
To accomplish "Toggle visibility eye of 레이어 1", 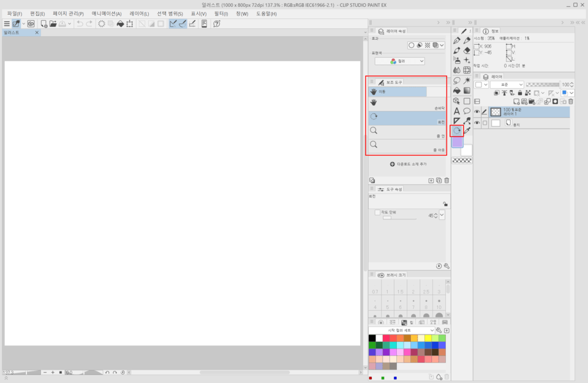I will (477, 112).
